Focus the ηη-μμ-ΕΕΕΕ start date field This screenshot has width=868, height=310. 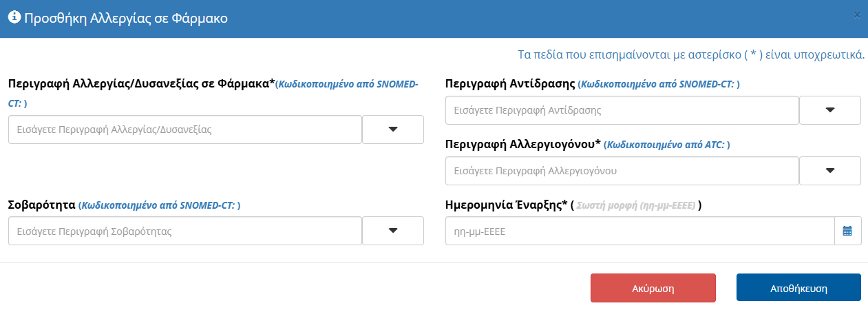click(639, 231)
